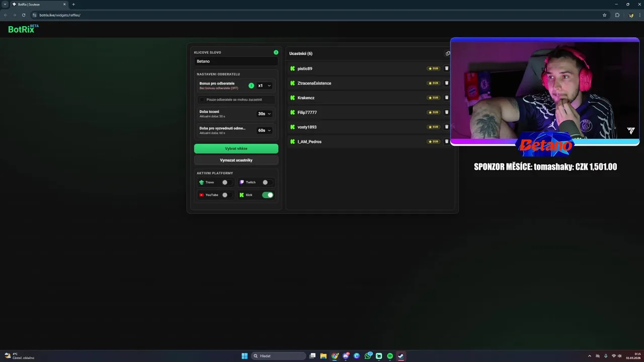Open the weather widget on taskbar
Image resolution: width=644 pixels, height=362 pixels.
(x=19, y=356)
